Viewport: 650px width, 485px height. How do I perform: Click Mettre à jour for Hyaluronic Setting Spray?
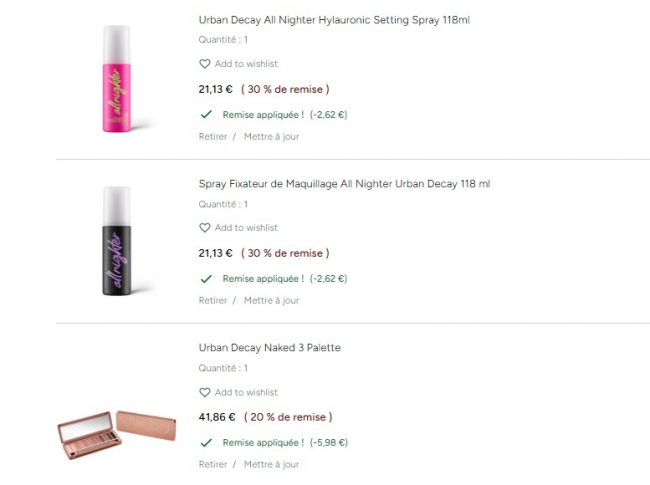pos(271,137)
